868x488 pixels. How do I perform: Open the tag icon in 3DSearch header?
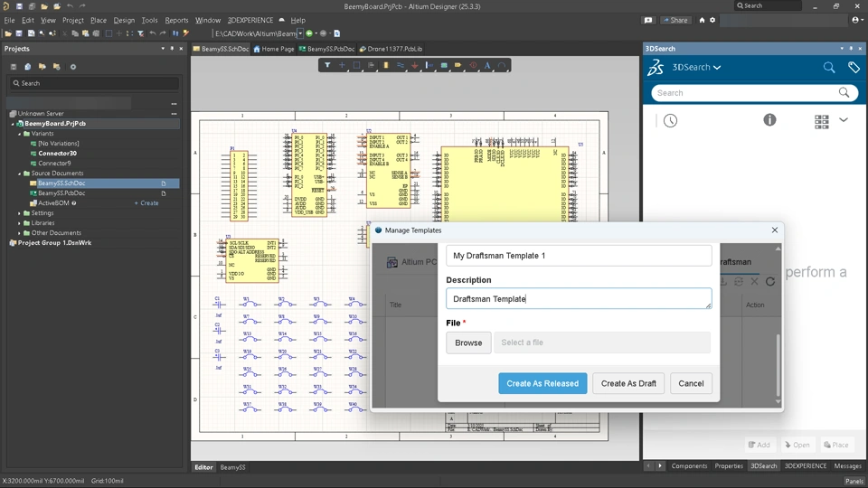[854, 68]
